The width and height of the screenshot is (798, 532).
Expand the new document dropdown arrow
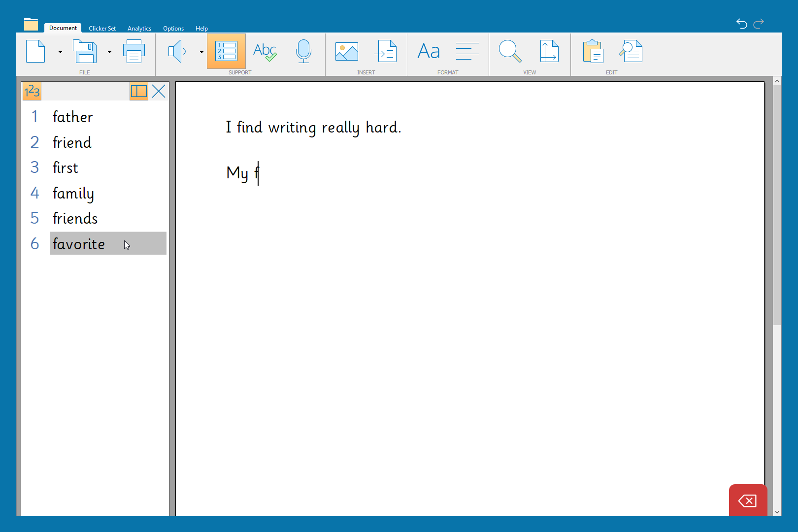pos(60,52)
